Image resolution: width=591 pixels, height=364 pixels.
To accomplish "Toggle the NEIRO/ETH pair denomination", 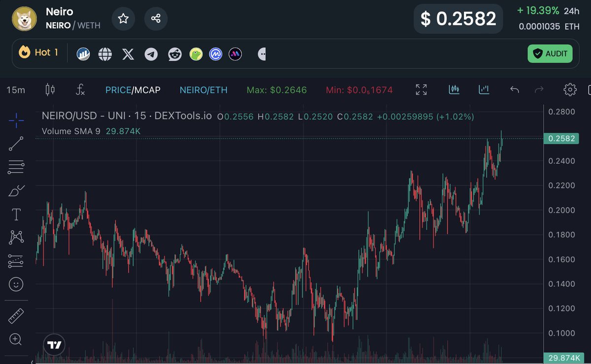I will tap(203, 90).
